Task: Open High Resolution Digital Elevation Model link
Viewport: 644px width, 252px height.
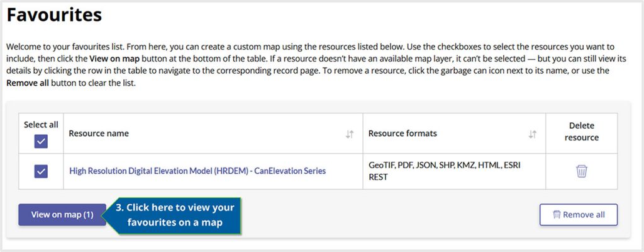Action: pos(197,171)
